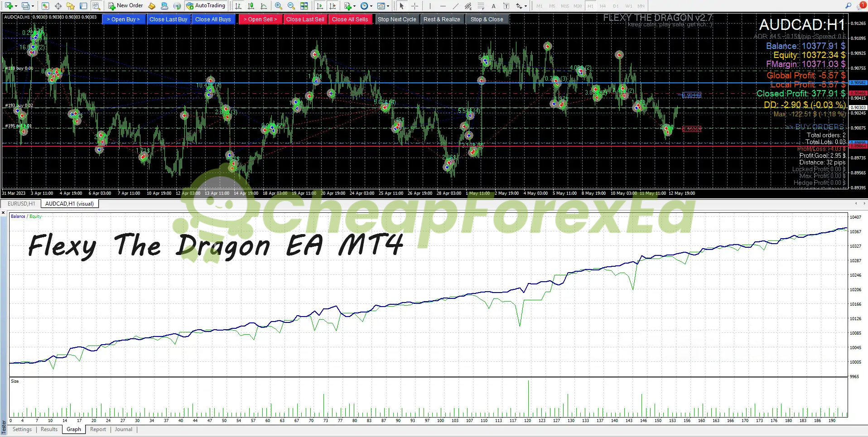Close the Tester panel
868x437 pixels.
tap(3, 212)
